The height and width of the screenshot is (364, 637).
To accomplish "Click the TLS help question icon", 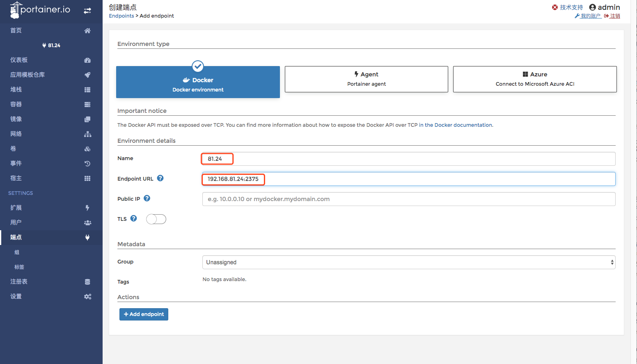I will point(133,218).
